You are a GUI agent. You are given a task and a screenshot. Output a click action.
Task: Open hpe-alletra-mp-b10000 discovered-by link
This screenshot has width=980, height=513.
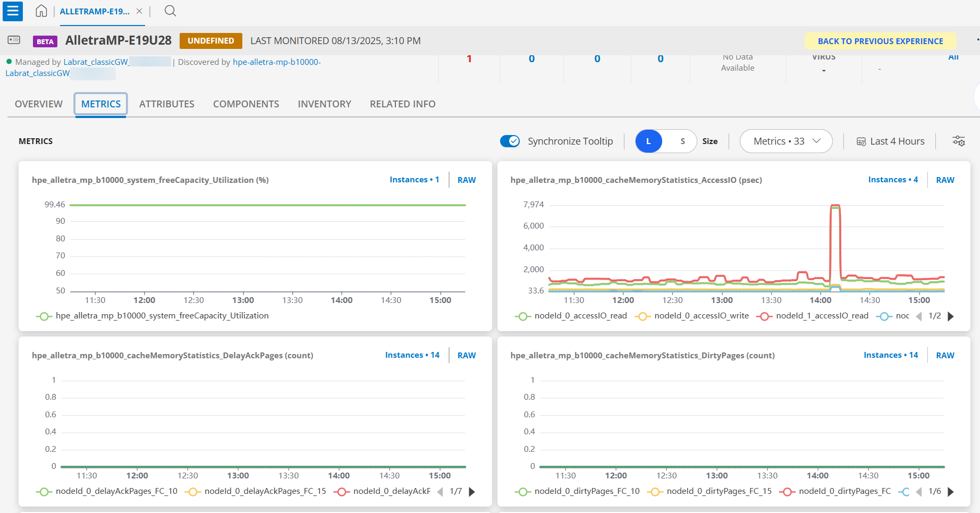pos(276,62)
